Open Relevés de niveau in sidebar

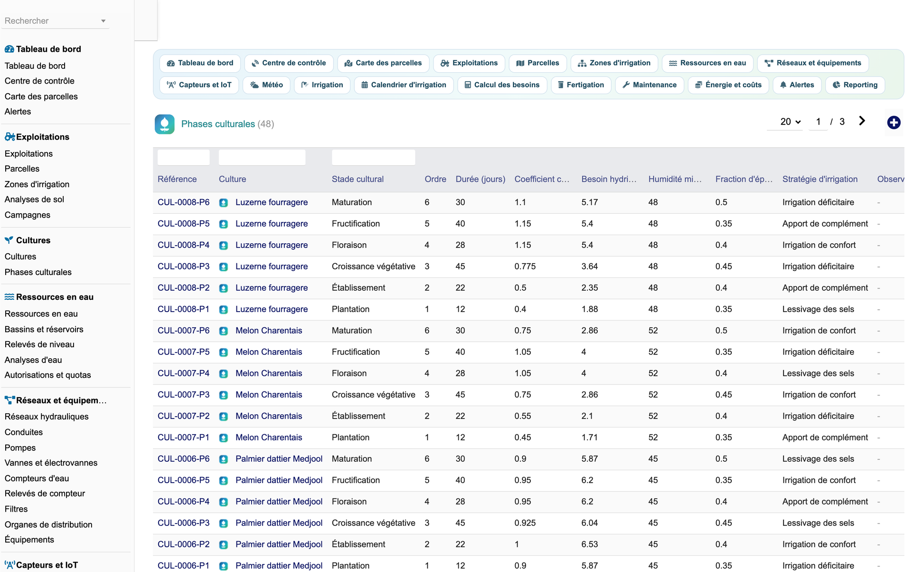[39, 344]
